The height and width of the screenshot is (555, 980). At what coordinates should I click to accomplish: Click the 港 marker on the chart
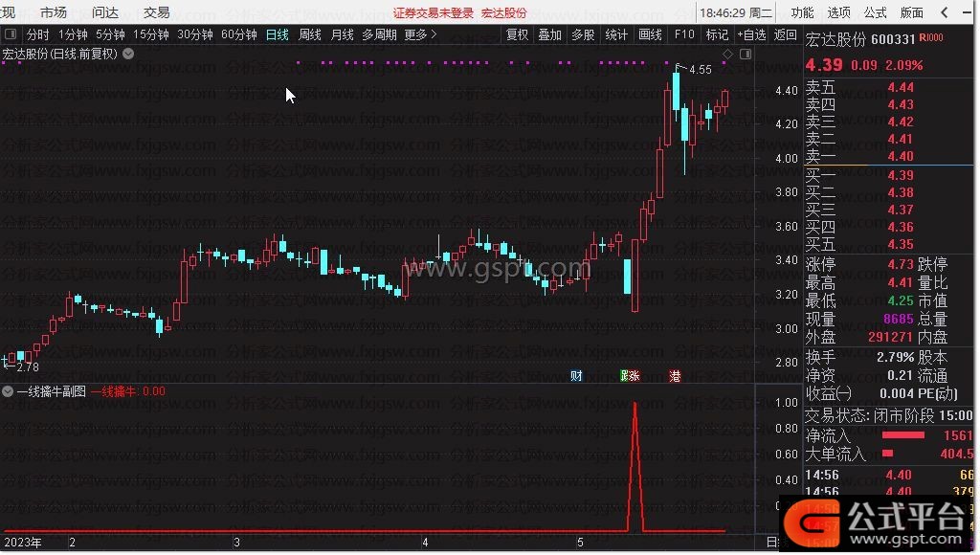pyautogui.click(x=675, y=376)
